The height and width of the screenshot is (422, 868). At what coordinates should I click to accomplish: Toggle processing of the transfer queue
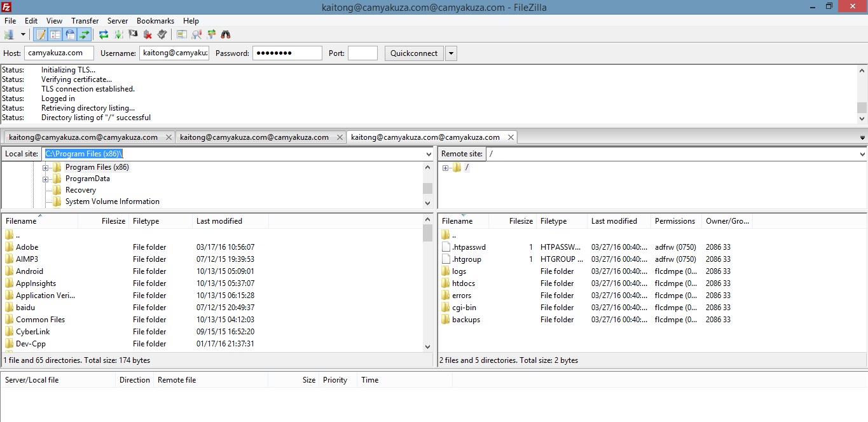tap(118, 34)
